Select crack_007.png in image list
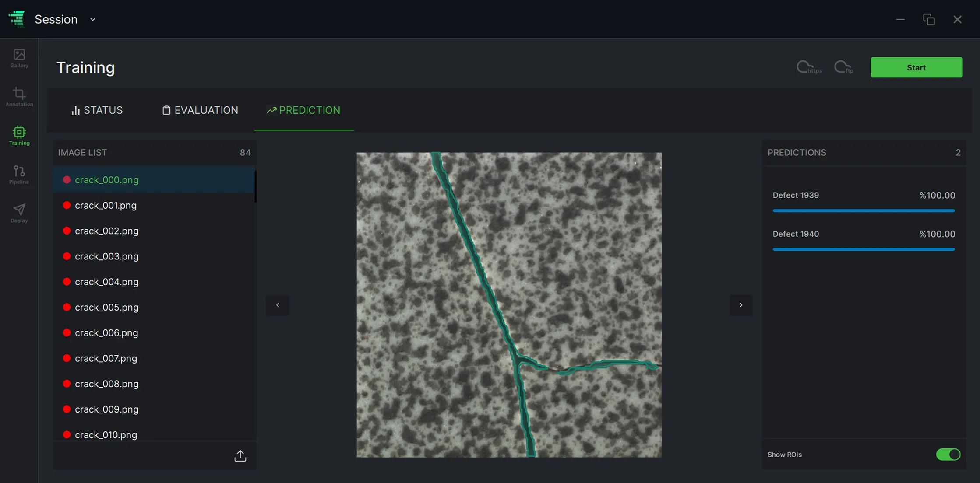Image resolution: width=980 pixels, height=483 pixels. pyautogui.click(x=154, y=358)
